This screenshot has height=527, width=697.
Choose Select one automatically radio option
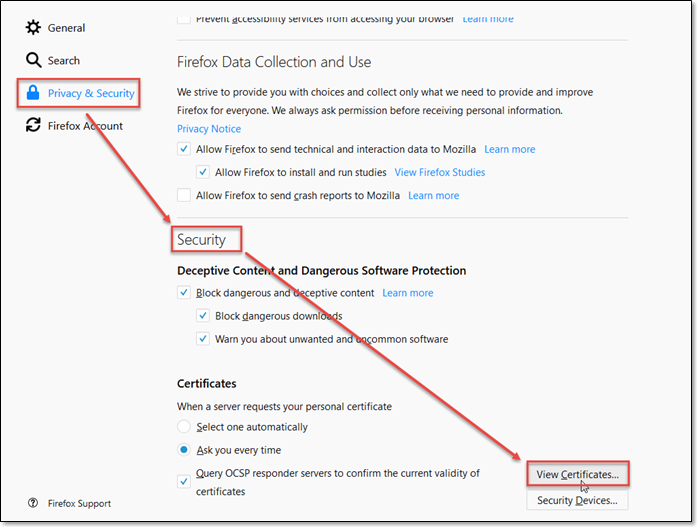click(x=184, y=427)
